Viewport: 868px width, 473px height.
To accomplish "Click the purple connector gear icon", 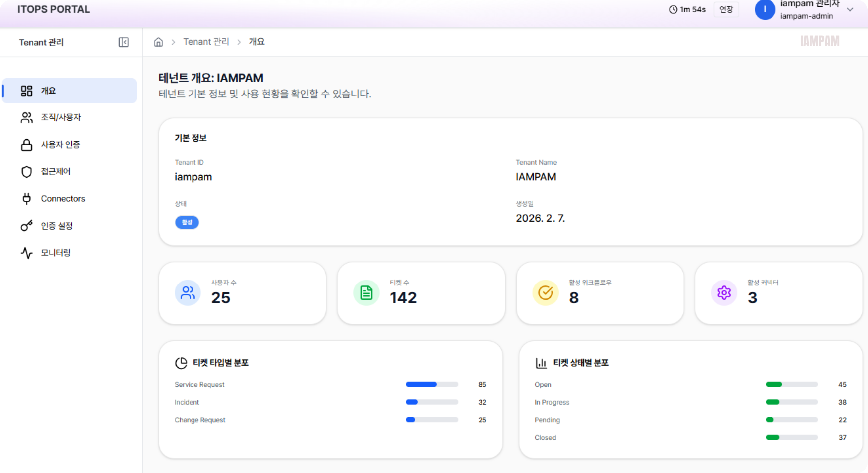I will [724, 293].
